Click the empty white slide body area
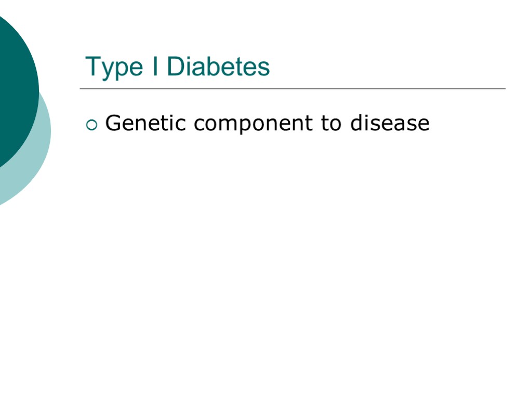Image resolution: width=532 pixels, height=399 pixels. pos(291,260)
